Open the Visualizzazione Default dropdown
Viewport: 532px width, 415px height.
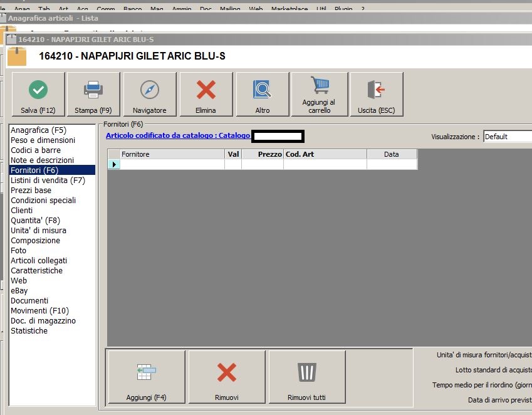click(x=508, y=137)
